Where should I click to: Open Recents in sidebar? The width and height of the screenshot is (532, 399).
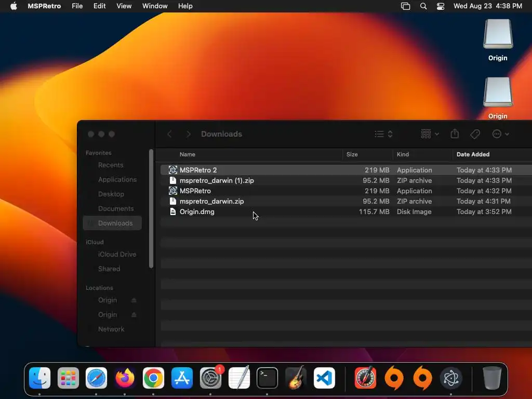[111, 165]
